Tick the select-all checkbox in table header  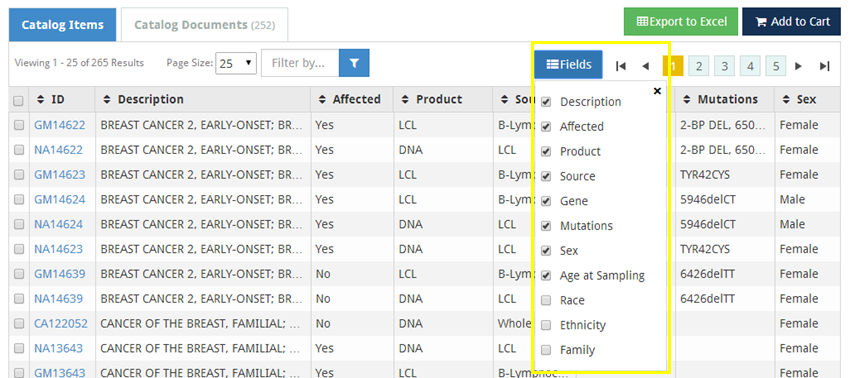18,101
